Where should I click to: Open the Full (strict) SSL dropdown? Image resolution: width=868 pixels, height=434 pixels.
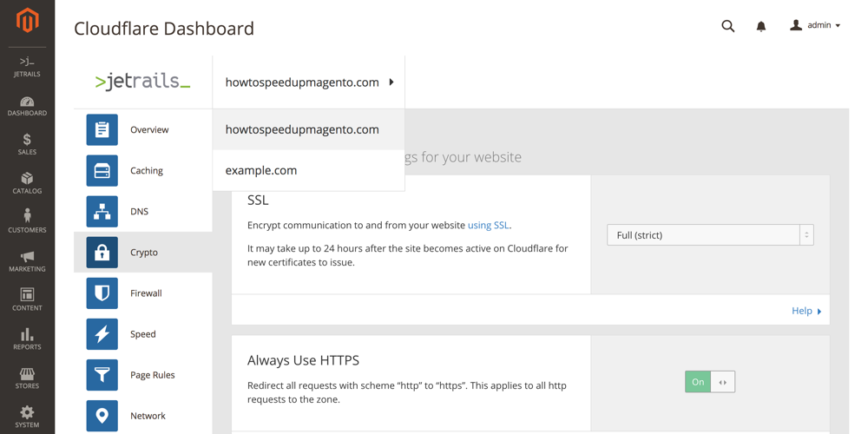coord(710,235)
